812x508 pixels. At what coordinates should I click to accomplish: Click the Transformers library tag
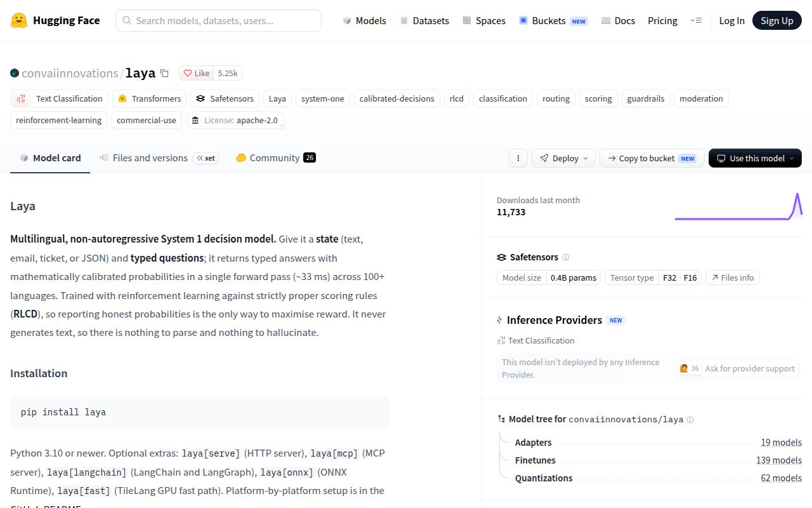pyautogui.click(x=150, y=98)
